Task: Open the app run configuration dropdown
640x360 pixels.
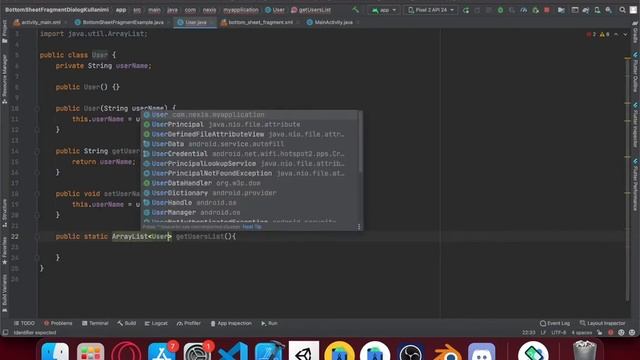Action: (384, 10)
